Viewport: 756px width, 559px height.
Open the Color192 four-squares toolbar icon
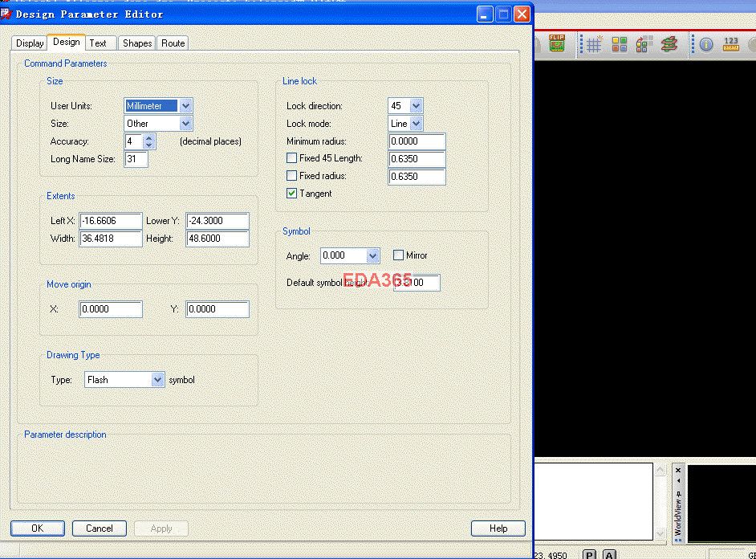[x=619, y=44]
